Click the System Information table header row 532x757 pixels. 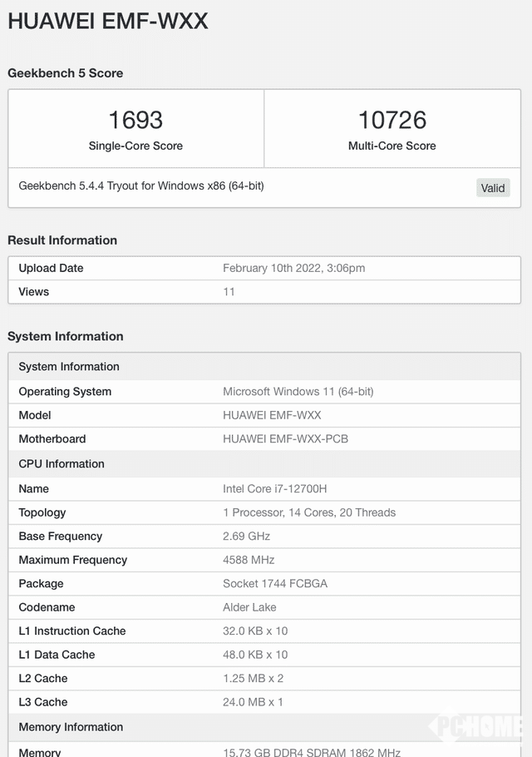point(264,367)
